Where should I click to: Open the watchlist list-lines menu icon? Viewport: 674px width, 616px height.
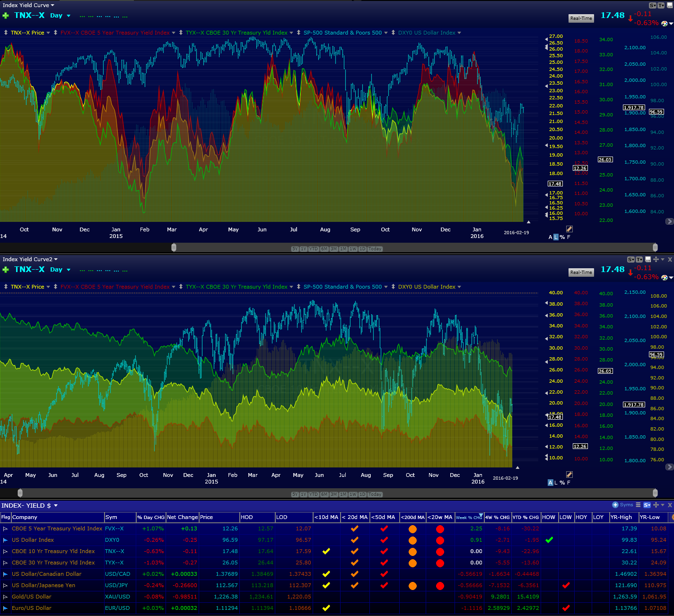coord(638,505)
